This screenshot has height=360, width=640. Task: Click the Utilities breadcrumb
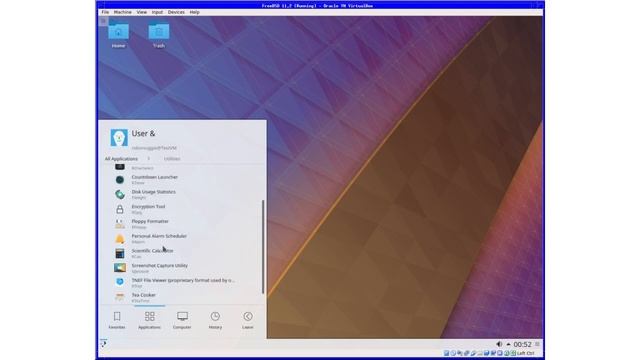pyautogui.click(x=172, y=159)
